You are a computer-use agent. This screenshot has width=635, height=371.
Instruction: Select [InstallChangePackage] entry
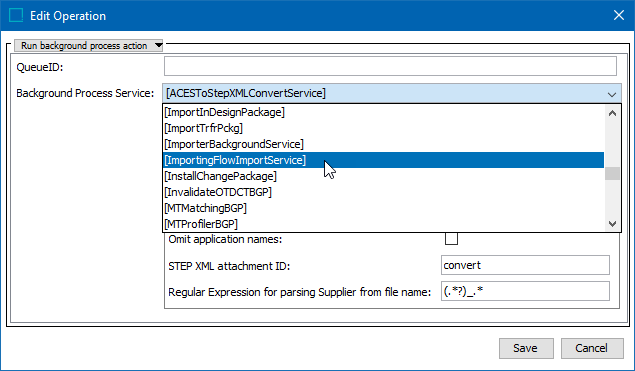click(383, 176)
